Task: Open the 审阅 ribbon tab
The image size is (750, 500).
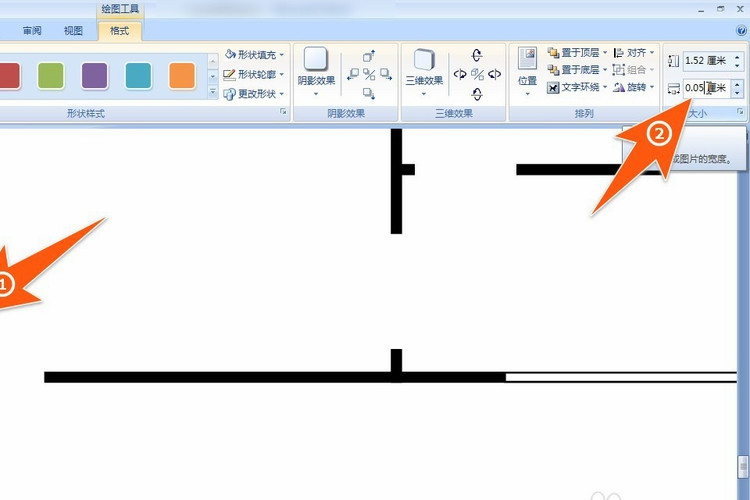Action: (32, 31)
